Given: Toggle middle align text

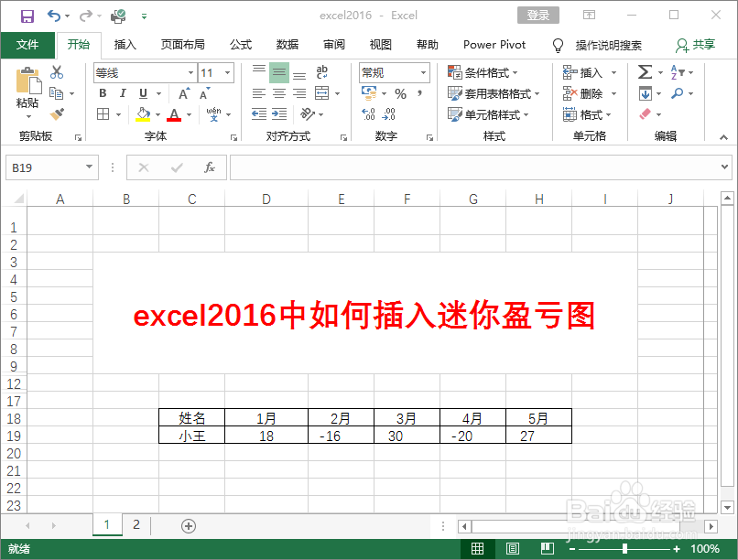Looking at the screenshot, I should pos(279,72).
